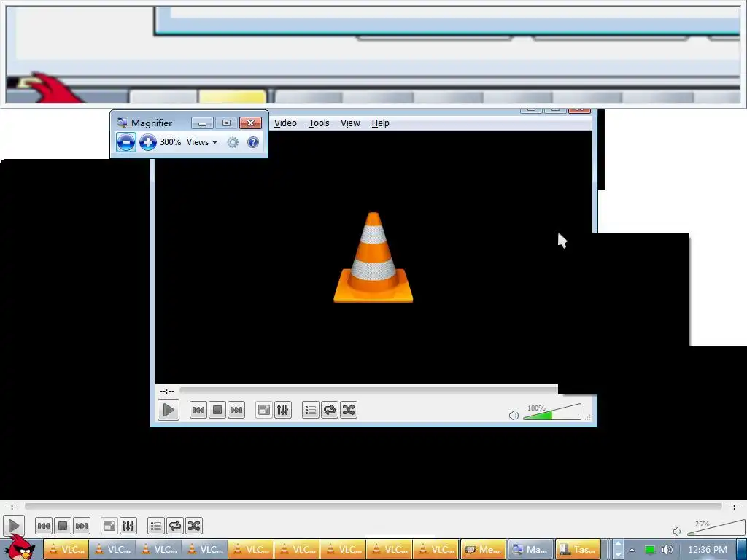Viewport: 747px width, 560px height.
Task: Open the Angry Birds Start button
Action: pyautogui.click(x=20, y=548)
